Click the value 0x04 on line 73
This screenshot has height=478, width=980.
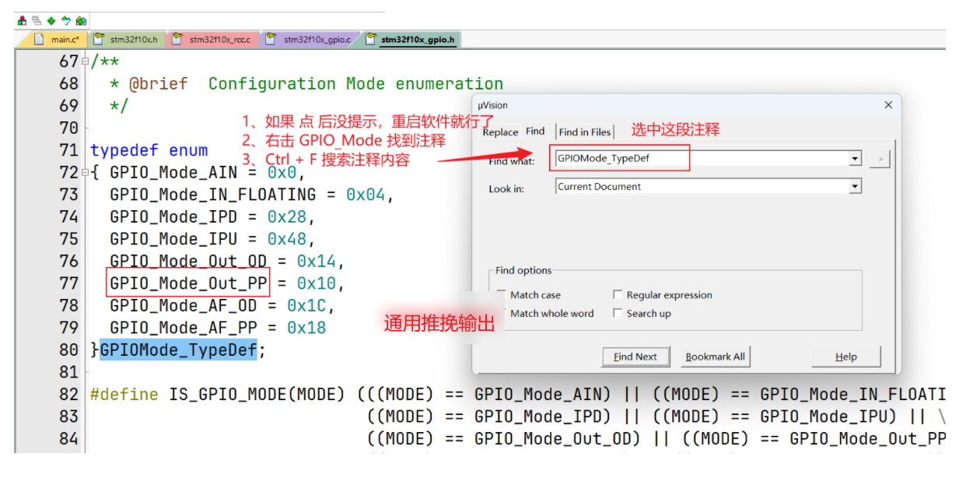point(366,195)
